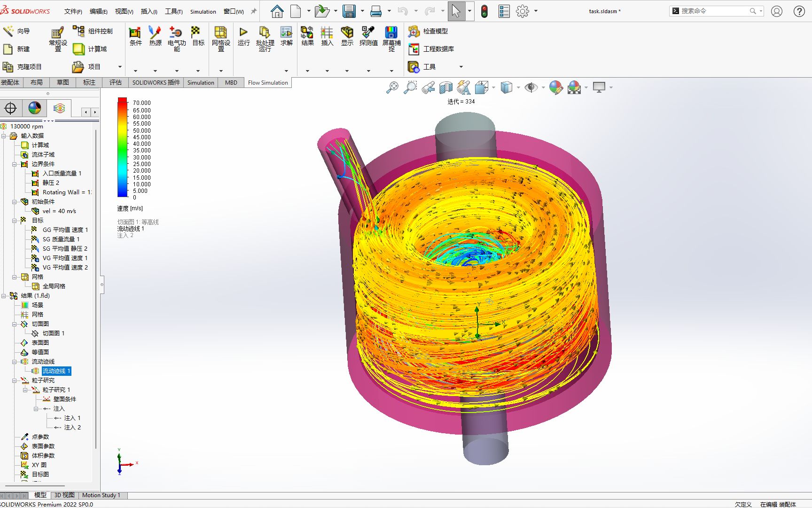Open Batch Run (批处理运行) tool
Screen dimensions: 812x508
coord(265,39)
